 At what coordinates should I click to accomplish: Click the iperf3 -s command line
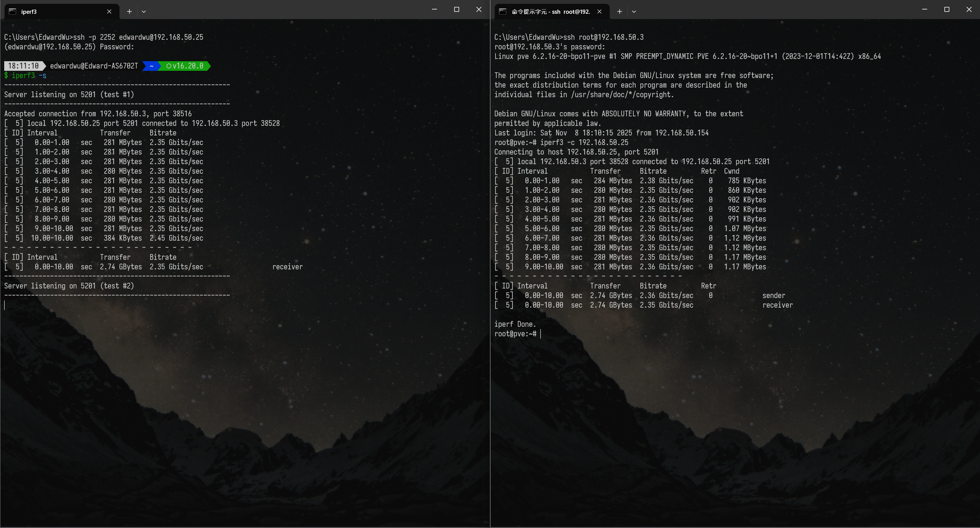pyautogui.click(x=29, y=75)
